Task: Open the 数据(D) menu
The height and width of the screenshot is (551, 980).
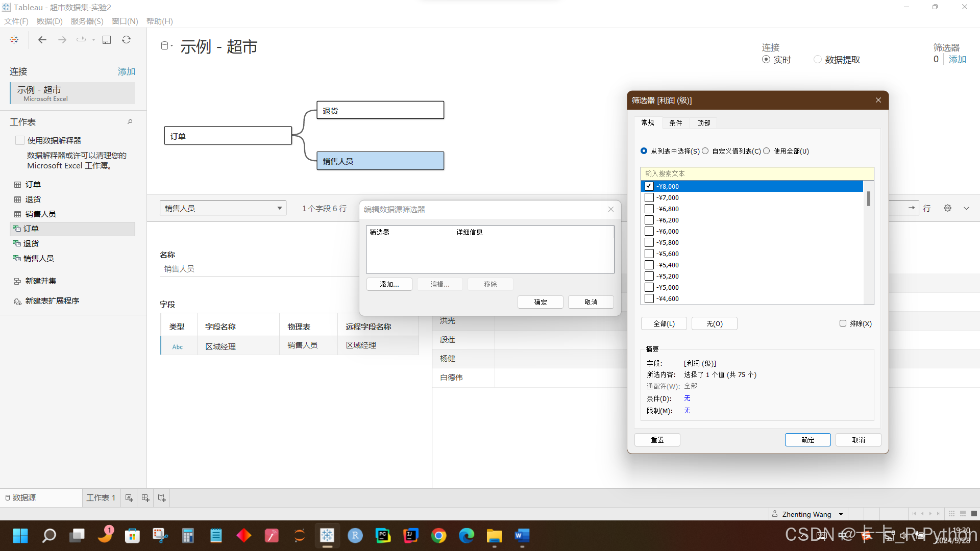Action: pos(50,21)
